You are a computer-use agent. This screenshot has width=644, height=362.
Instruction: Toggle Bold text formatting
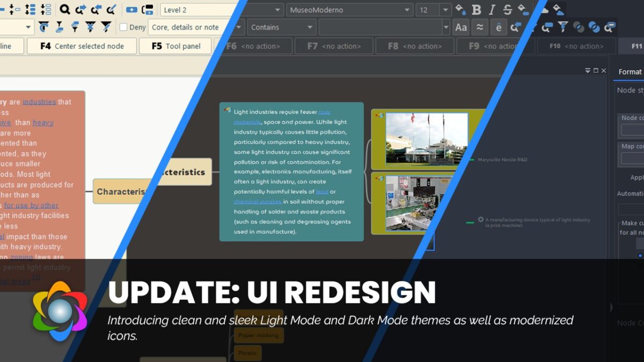pos(477,10)
